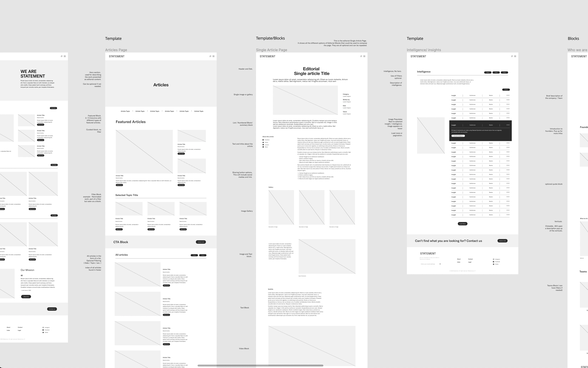Select the Blocks tab in top navigation
588x368 pixels.
[573, 38]
